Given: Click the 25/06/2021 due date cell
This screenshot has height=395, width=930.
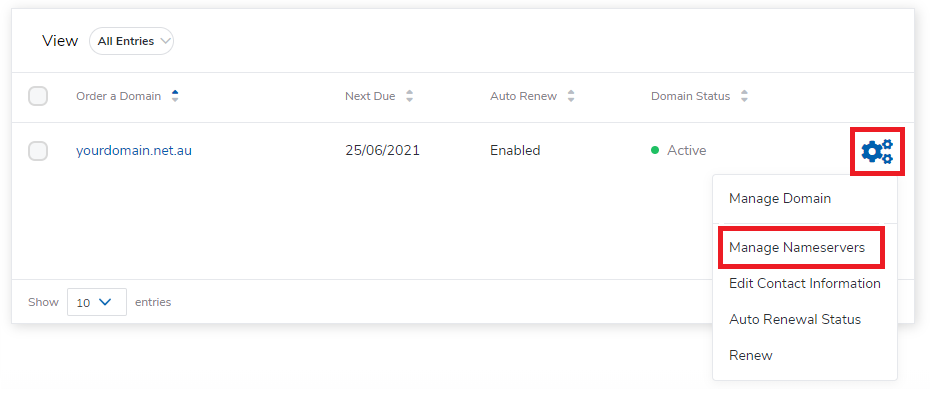Looking at the screenshot, I should (383, 151).
